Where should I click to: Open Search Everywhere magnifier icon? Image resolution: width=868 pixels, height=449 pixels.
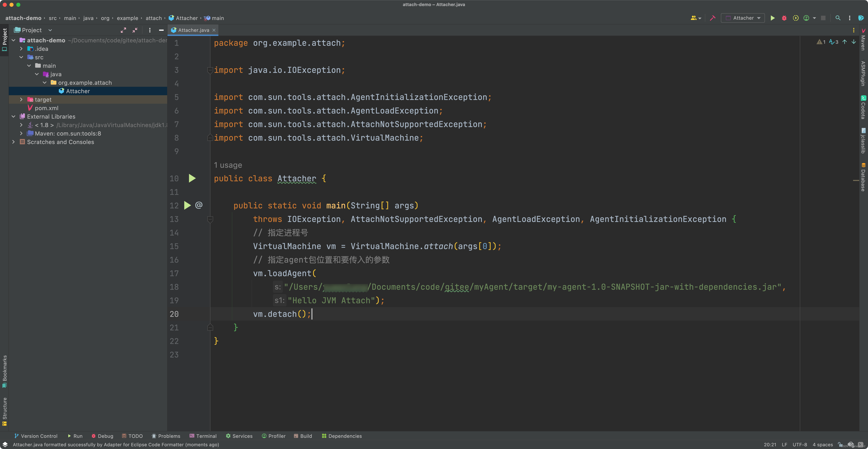(x=838, y=18)
